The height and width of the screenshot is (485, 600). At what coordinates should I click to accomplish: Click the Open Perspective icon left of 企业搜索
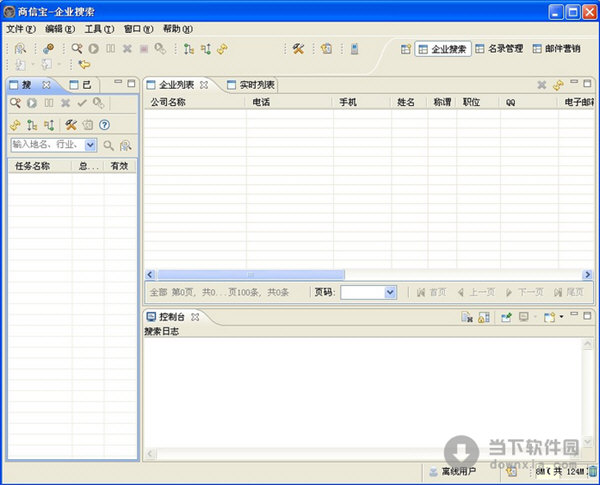[406, 49]
